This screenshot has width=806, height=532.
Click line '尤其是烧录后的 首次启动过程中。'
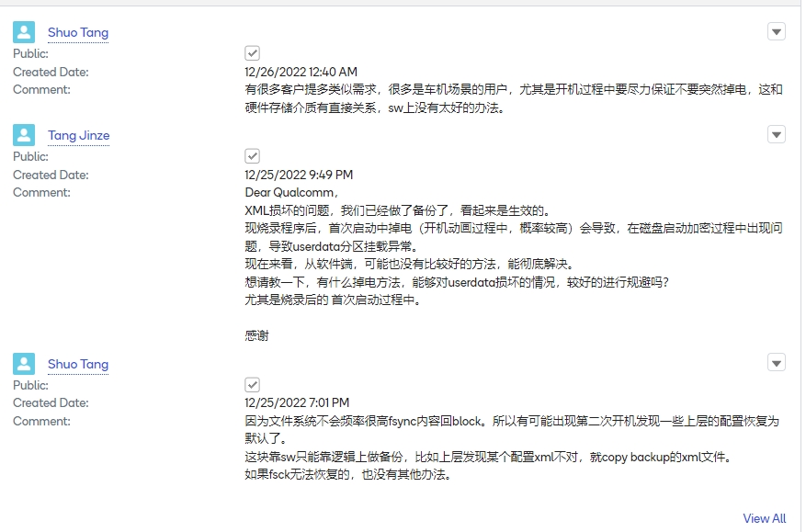[x=333, y=300]
